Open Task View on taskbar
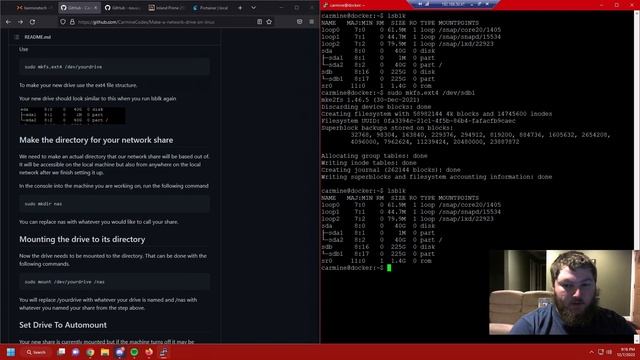This screenshot has height=360, width=640. pos(61,352)
